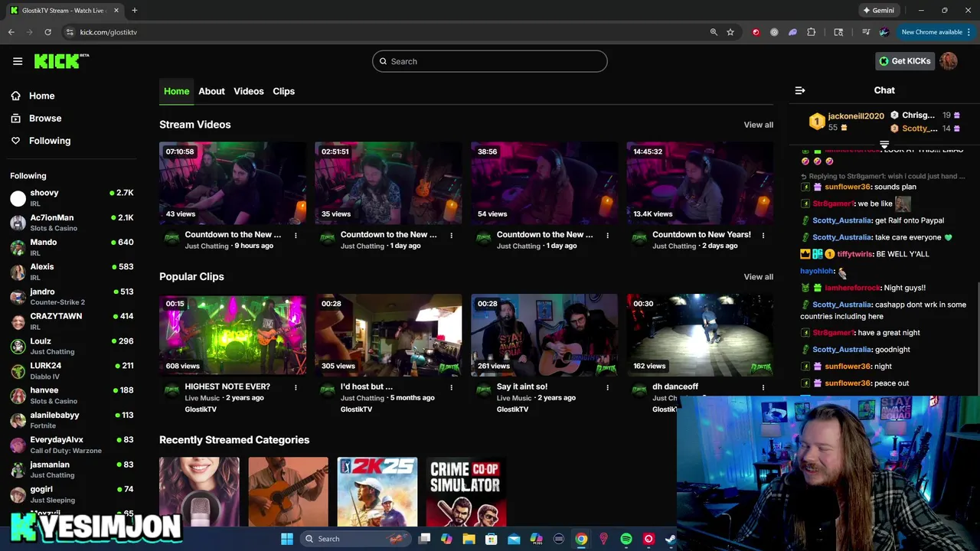Open options for the 35 views video

[451, 235]
